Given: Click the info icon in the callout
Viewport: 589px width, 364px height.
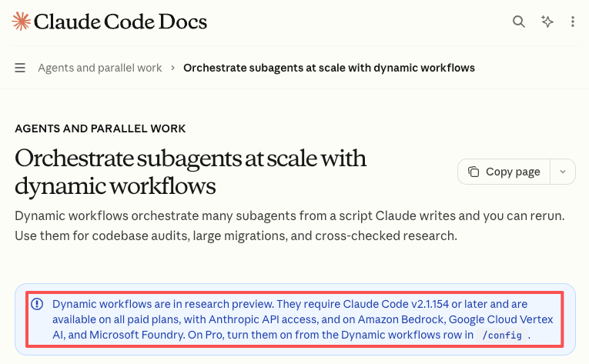Looking at the screenshot, I should [x=37, y=304].
